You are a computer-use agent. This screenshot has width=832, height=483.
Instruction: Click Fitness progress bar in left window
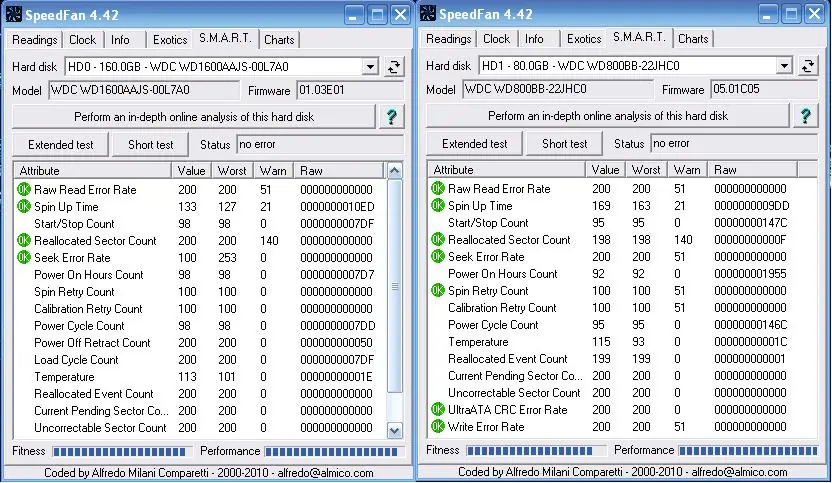[x=122, y=452]
